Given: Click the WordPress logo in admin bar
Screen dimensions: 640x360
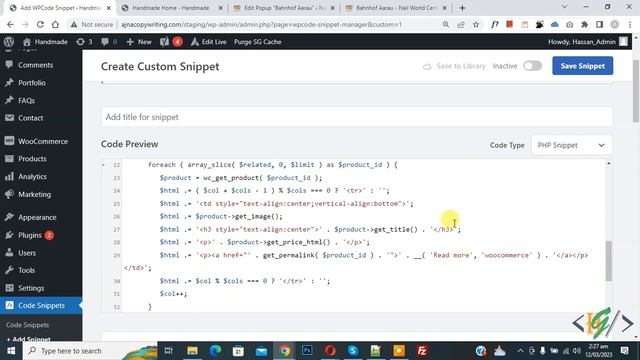Looking at the screenshot, I should point(9,42).
